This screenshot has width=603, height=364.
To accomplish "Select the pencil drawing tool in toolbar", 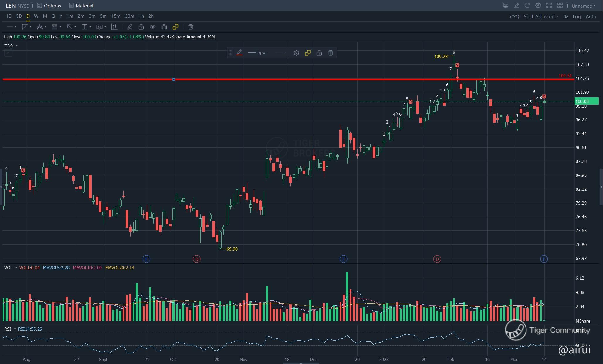I will pos(129,27).
